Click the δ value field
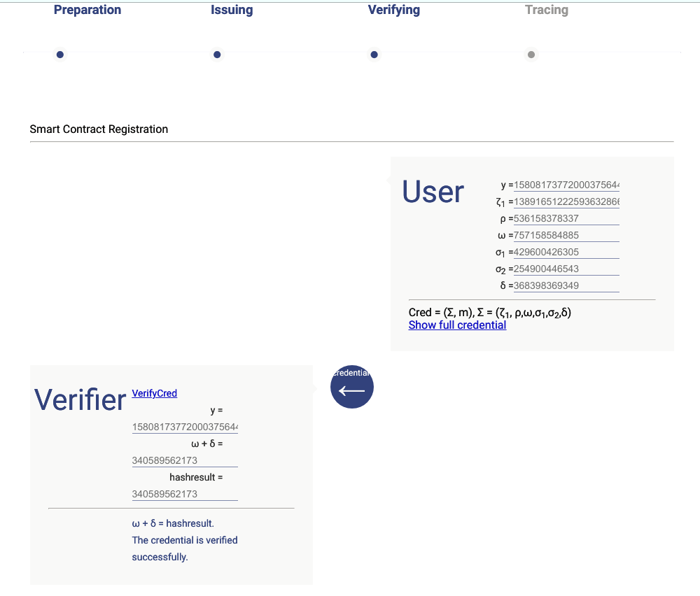This screenshot has height=596, width=700. pos(567,285)
